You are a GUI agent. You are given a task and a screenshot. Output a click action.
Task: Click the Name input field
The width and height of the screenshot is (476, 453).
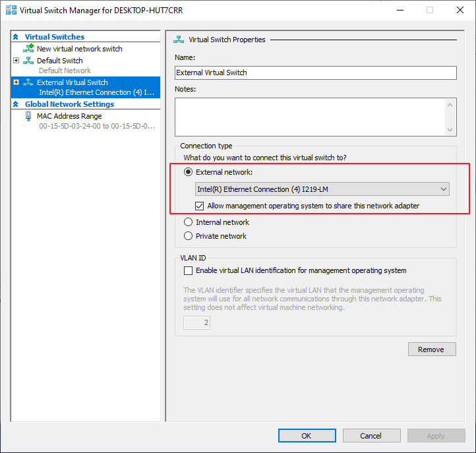315,73
